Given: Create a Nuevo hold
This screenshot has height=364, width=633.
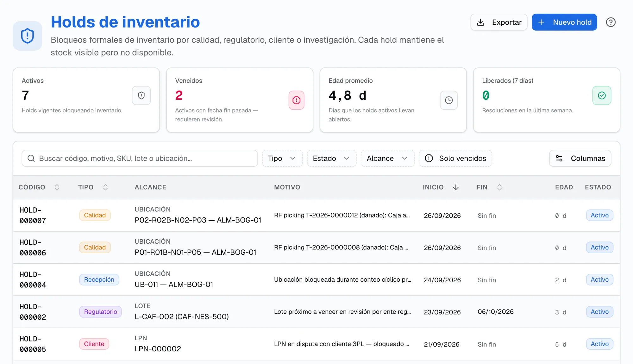Looking at the screenshot, I should (564, 22).
